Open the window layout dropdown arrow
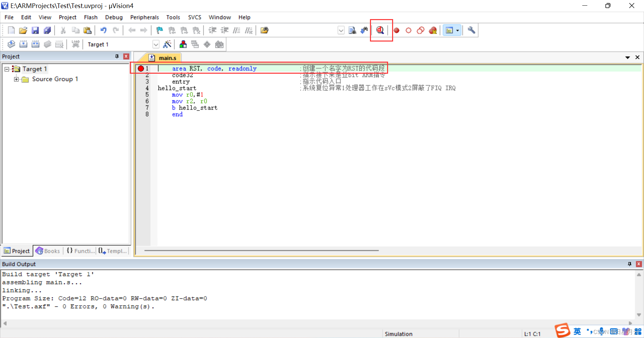Screen dimensions: 644x338 (458, 30)
